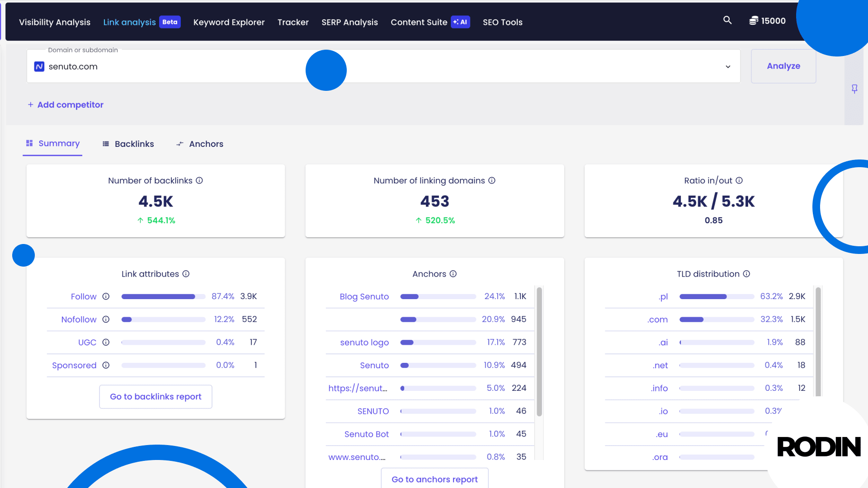The width and height of the screenshot is (868, 488).
Task: Click the Sponsored attribute link
Action: pyautogui.click(x=74, y=365)
